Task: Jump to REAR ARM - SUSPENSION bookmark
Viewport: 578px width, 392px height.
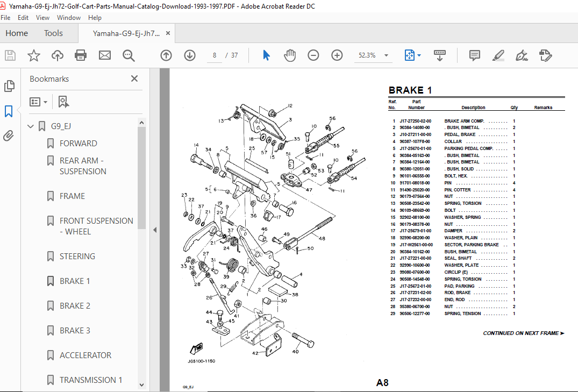Action: coord(83,166)
